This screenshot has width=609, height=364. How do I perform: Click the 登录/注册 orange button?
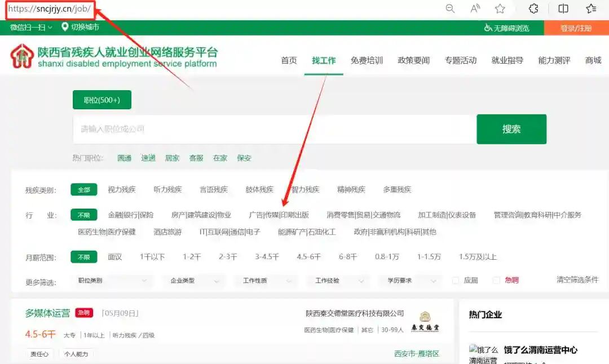[x=576, y=28]
